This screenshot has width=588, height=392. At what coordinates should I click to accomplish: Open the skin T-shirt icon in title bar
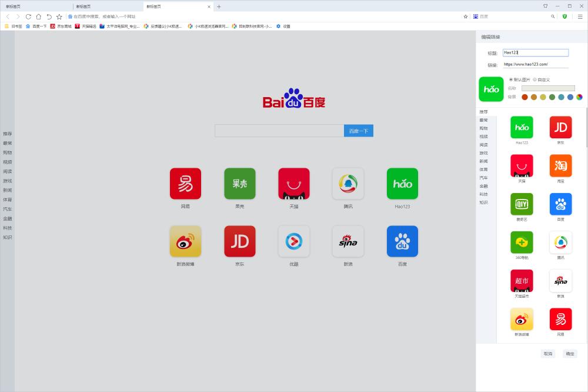[546, 6]
